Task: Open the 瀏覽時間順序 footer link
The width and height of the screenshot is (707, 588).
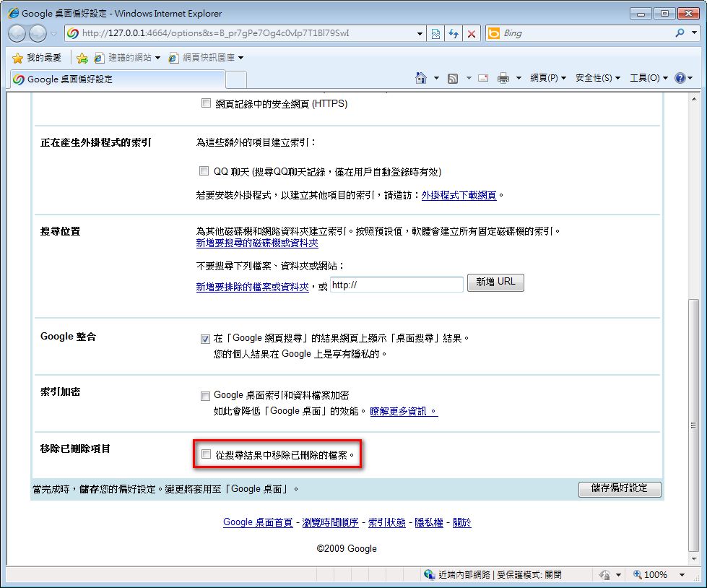Action: click(x=330, y=522)
